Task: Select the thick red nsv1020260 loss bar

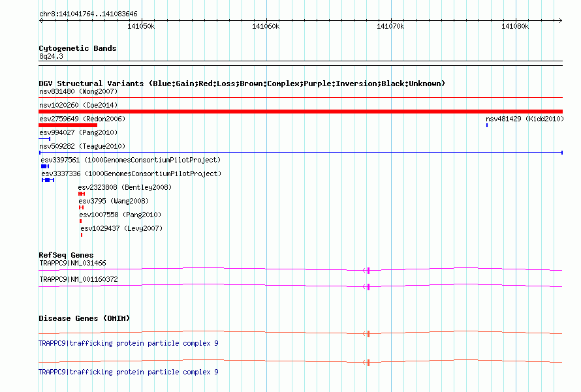Action: (300, 112)
